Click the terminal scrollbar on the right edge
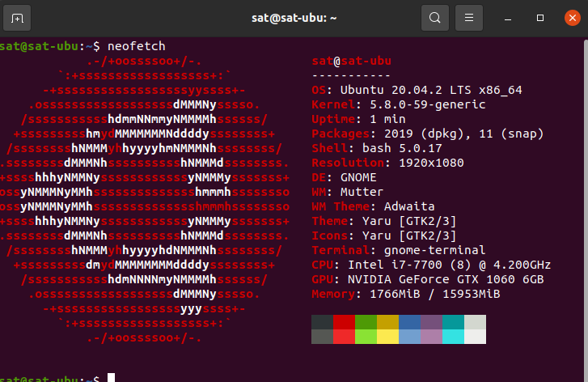 [586, 210]
